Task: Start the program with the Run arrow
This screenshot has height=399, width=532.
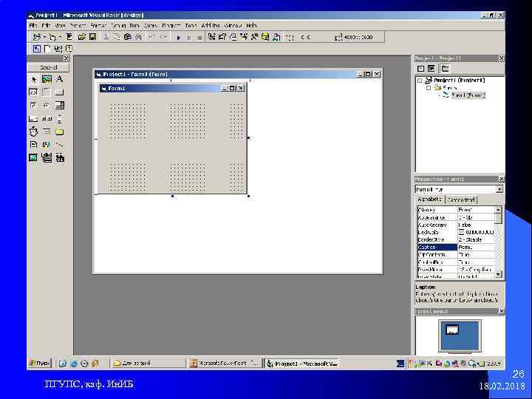Action: click(179, 38)
